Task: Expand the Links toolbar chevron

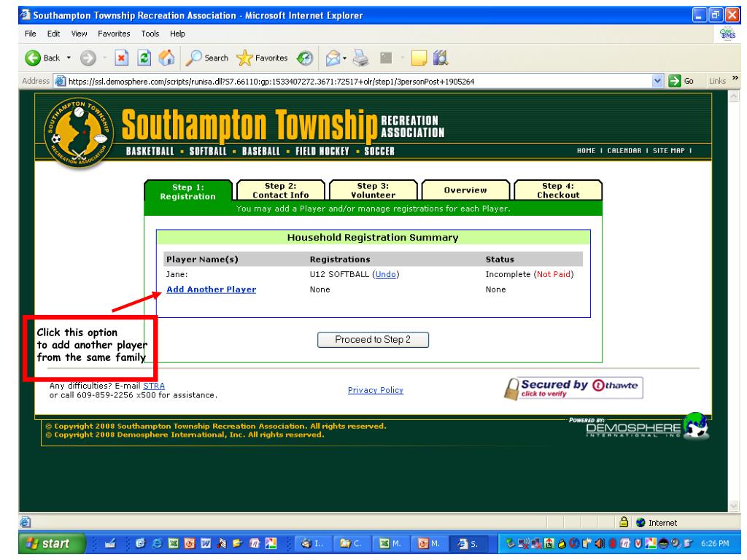Action: pos(735,78)
